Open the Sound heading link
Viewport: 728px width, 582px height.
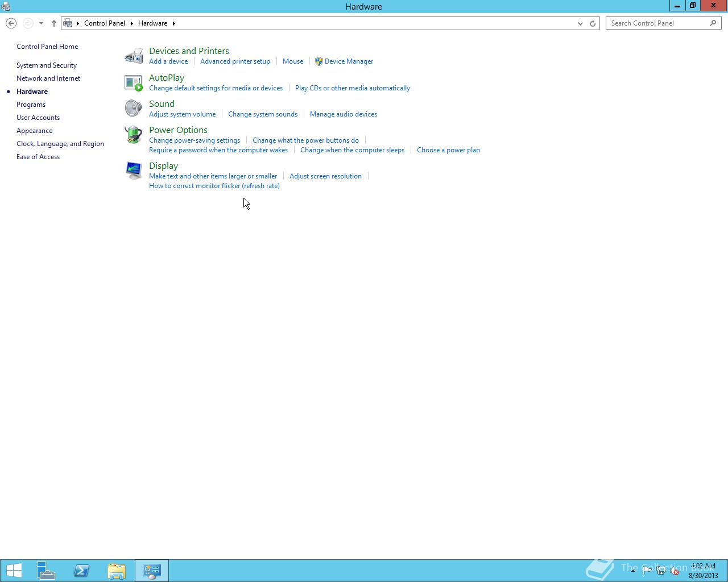point(162,104)
